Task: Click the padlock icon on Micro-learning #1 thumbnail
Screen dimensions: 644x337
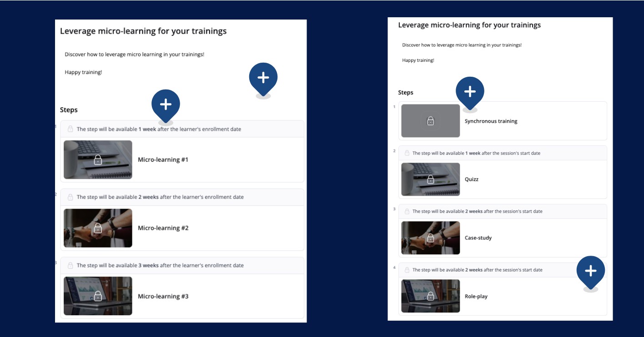Action: (x=98, y=159)
